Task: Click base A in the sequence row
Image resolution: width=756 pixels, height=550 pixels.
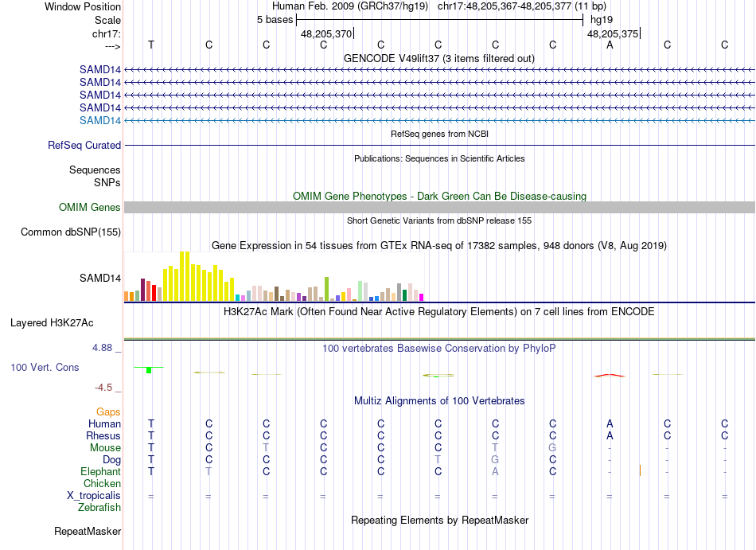Action: [610, 45]
